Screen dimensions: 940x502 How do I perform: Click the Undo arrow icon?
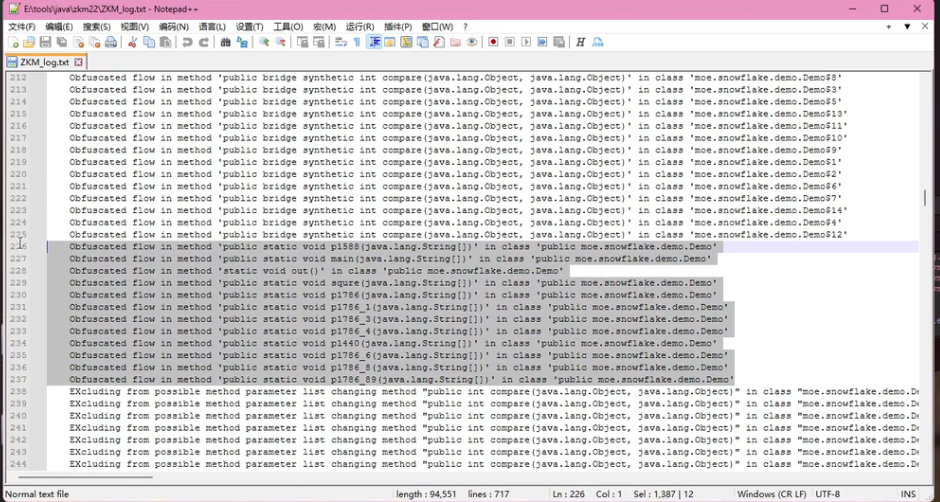pyautogui.click(x=185, y=43)
